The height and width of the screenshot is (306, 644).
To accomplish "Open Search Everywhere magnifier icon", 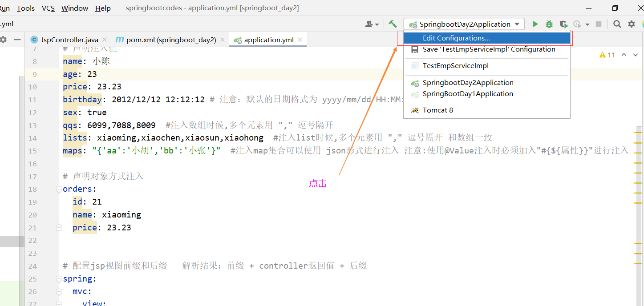I will click(x=617, y=24).
